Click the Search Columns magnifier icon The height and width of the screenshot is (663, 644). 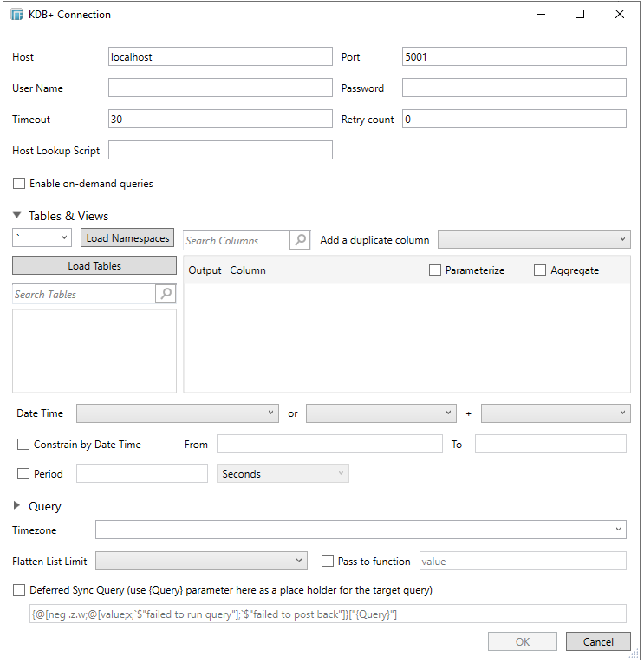(300, 240)
